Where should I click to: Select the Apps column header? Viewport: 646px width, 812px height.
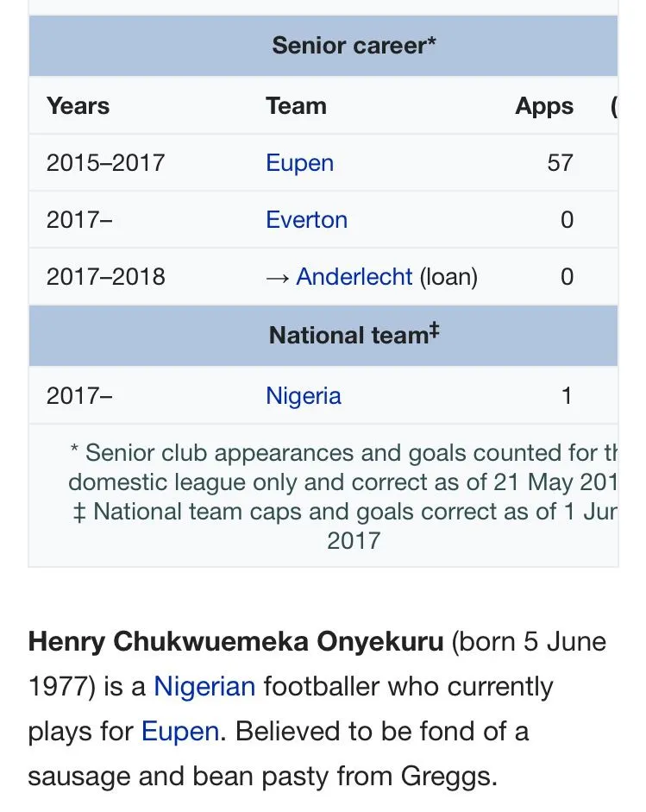[x=544, y=106]
